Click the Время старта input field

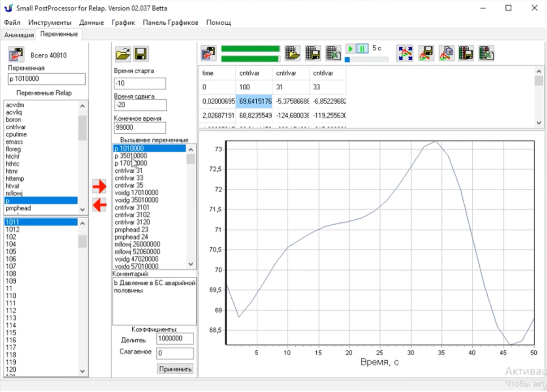tap(140, 83)
